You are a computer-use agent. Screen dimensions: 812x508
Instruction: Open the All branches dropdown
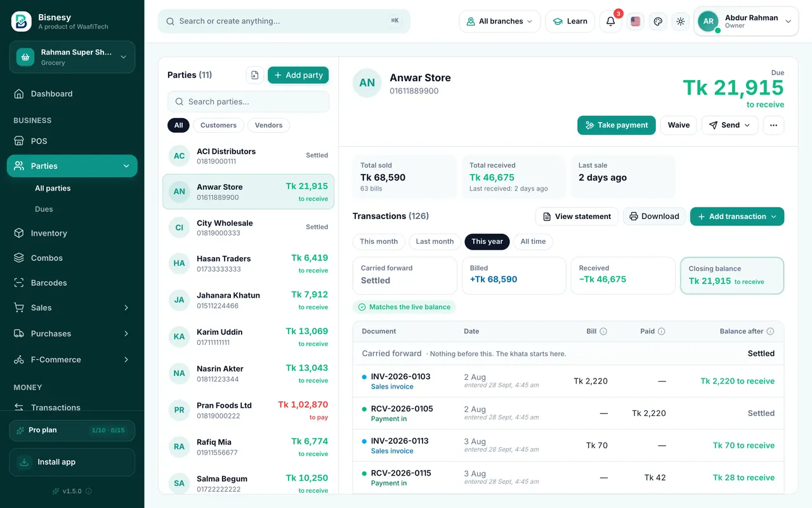(499, 22)
